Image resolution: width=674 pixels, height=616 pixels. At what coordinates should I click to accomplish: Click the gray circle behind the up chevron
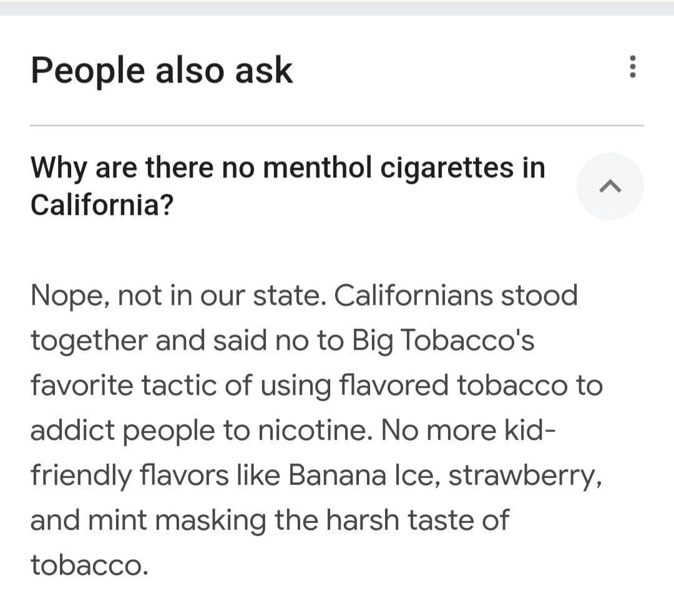coord(610,187)
